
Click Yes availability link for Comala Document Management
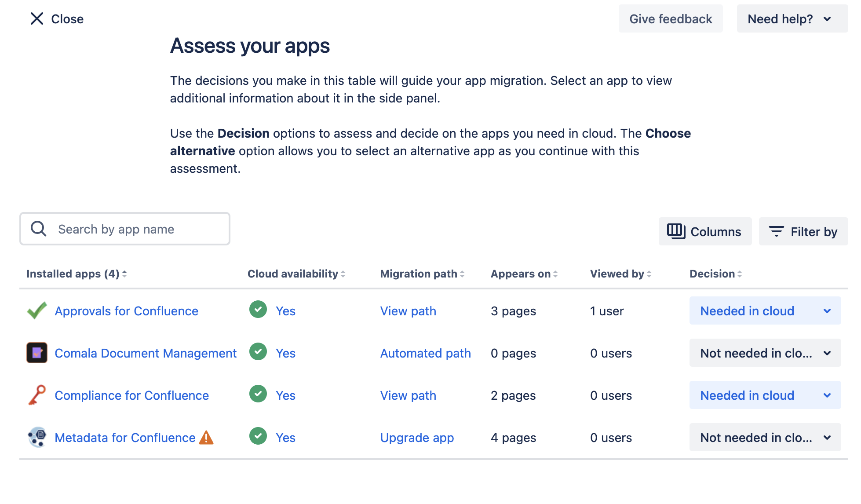tap(285, 353)
